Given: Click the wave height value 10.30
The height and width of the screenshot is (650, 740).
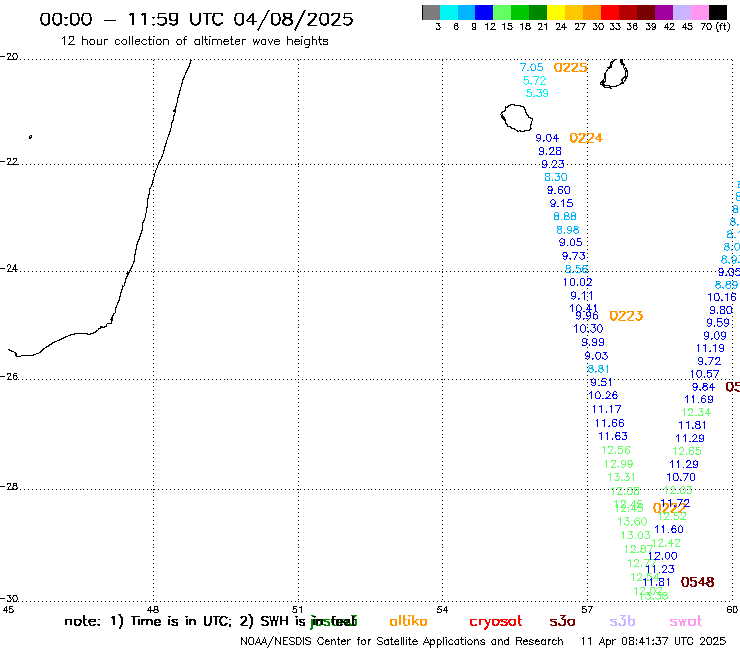Looking at the screenshot, I should [x=588, y=329].
